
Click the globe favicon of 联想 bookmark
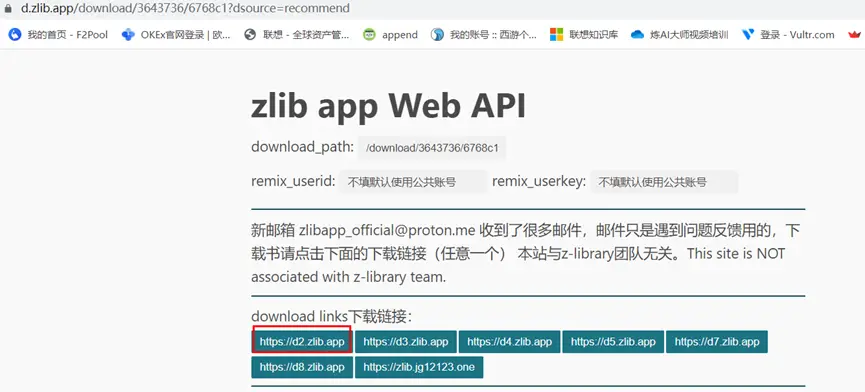click(250, 35)
